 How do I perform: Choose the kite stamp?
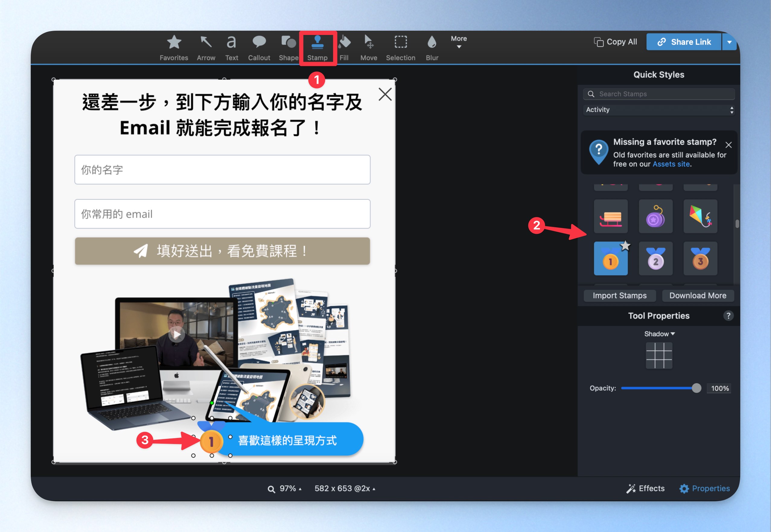pyautogui.click(x=700, y=216)
